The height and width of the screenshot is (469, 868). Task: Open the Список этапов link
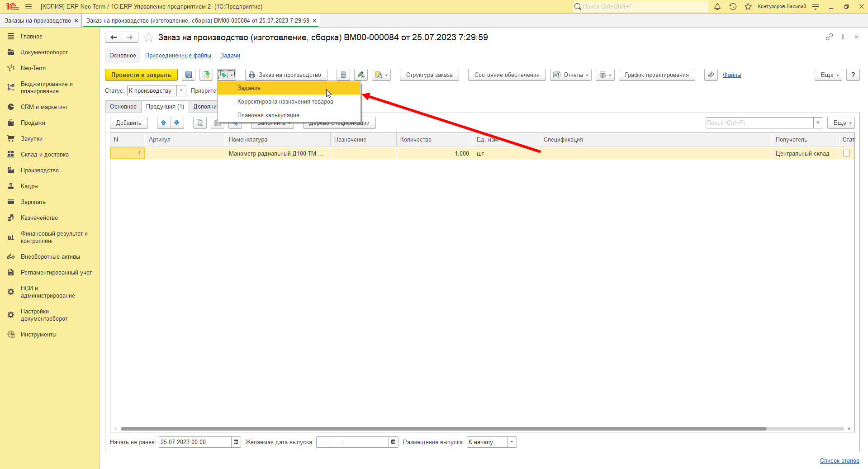[x=840, y=461]
